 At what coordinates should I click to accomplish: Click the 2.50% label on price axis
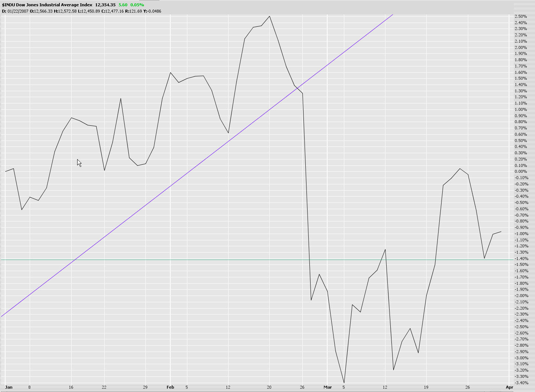click(x=521, y=16)
